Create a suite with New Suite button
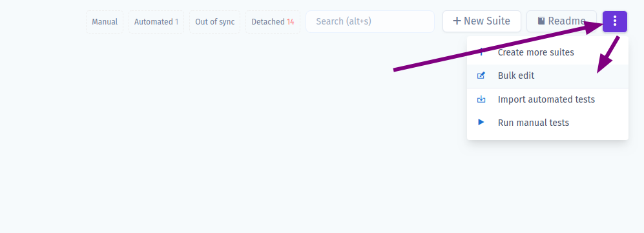The width and height of the screenshot is (644, 233). point(482,21)
